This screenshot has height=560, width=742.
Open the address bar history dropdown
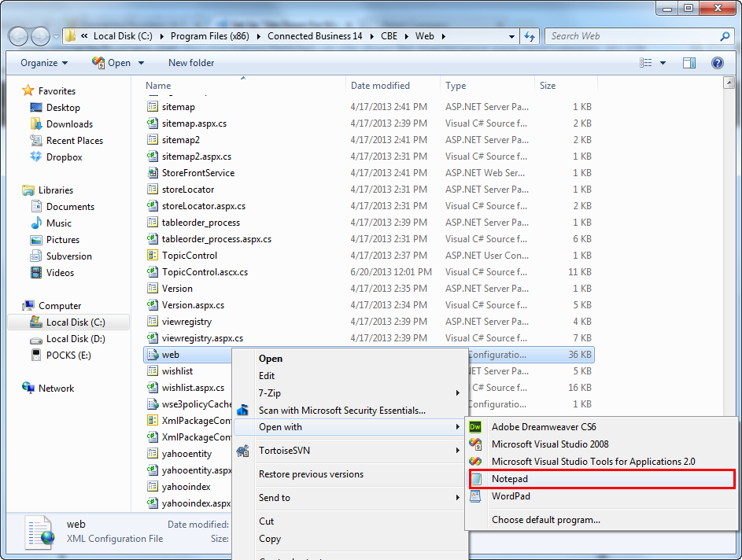pos(512,36)
